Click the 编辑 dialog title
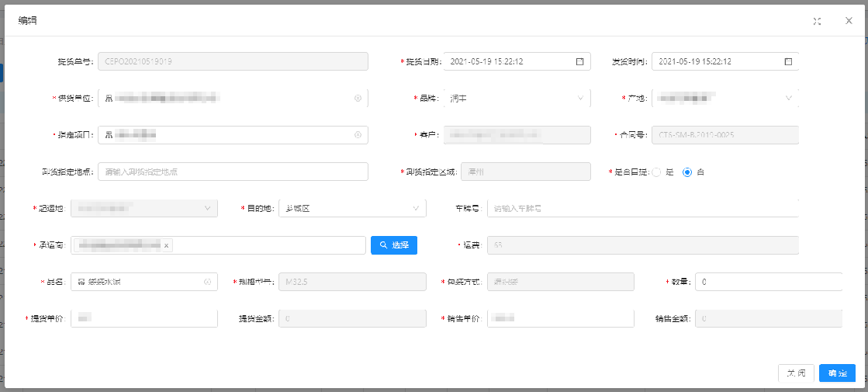 tap(28, 21)
